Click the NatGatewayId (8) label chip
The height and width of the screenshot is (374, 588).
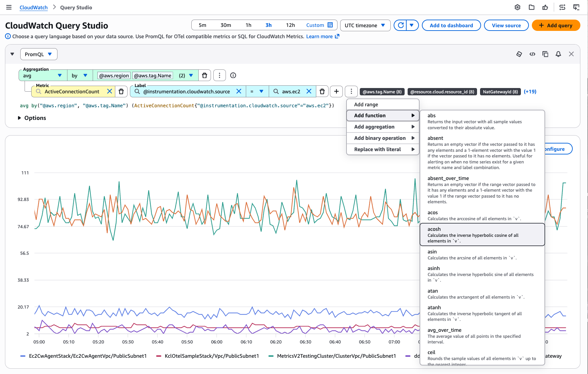coord(500,92)
